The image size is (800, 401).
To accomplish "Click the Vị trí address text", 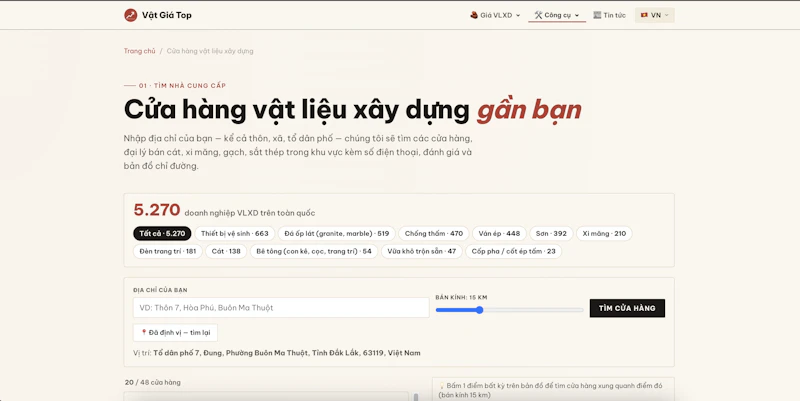I will (277, 353).
